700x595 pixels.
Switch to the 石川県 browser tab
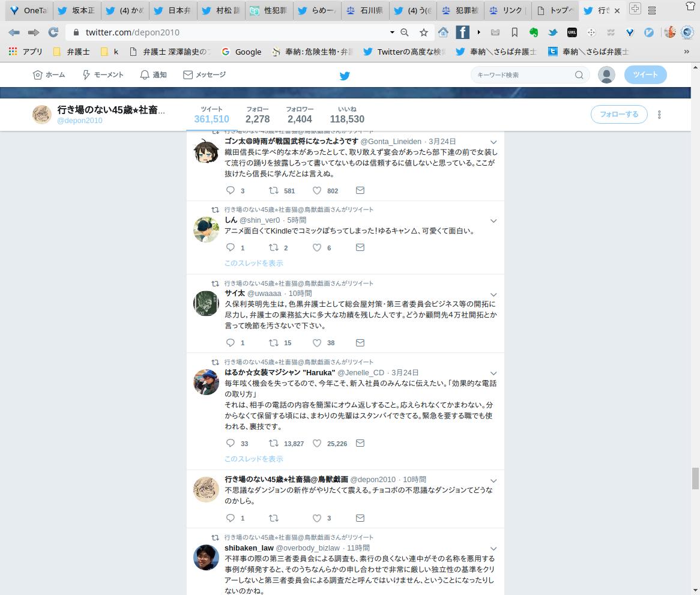[x=365, y=10]
